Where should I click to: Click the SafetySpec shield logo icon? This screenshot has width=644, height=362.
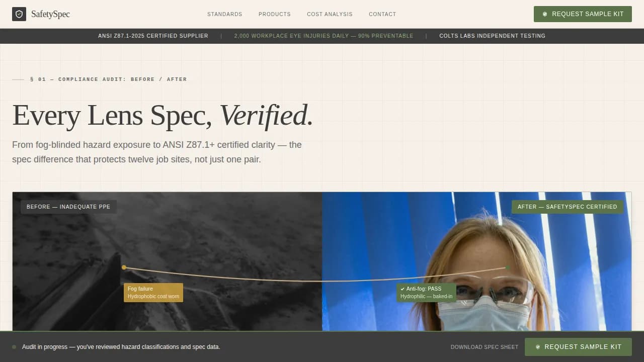click(x=19, y=14)
